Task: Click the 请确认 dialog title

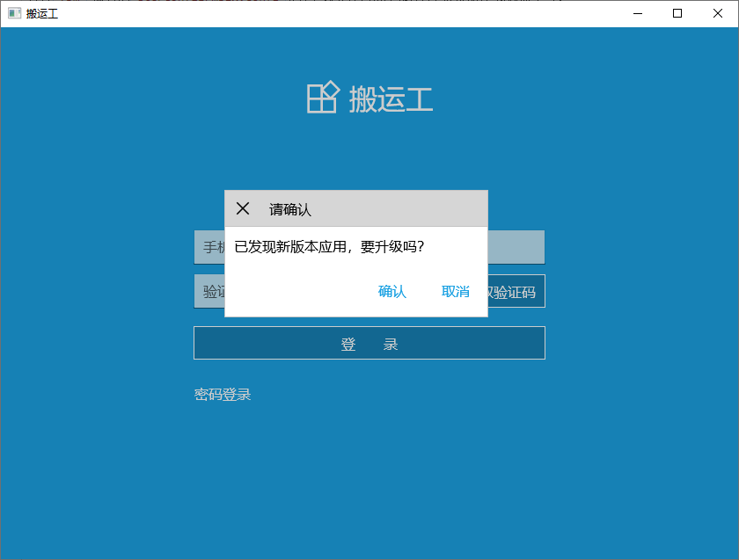Action: [x=289, y=209]
